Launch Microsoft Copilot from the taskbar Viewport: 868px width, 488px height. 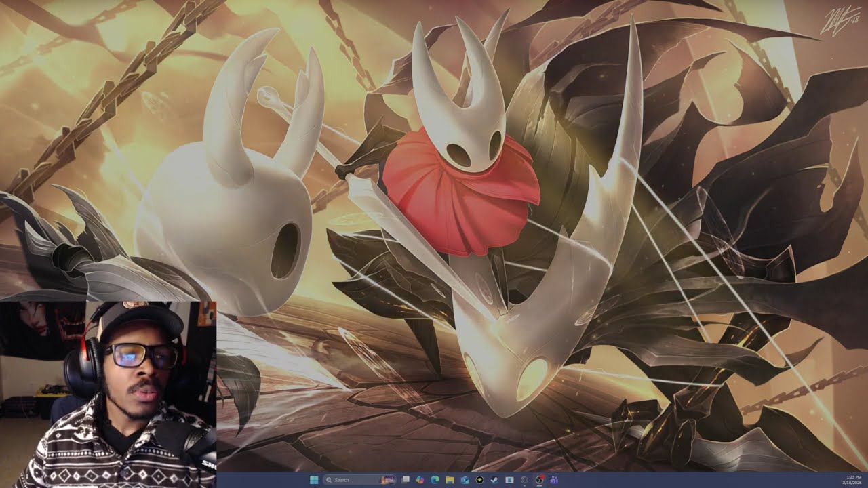point(420,480)
